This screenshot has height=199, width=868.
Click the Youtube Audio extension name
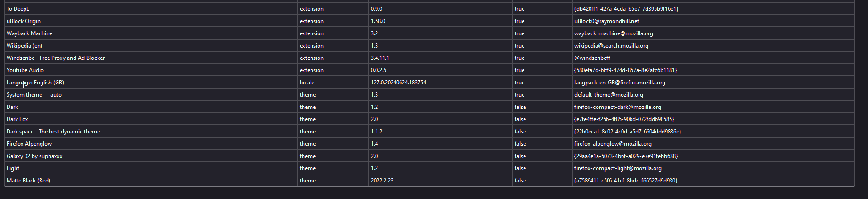pyautogui.click(x=25, y=70)
